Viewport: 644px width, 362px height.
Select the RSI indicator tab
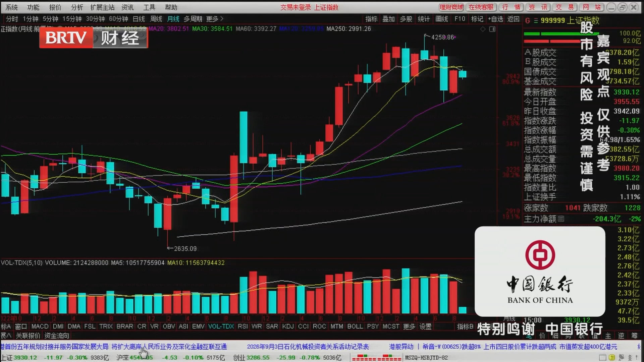point(243,326)
